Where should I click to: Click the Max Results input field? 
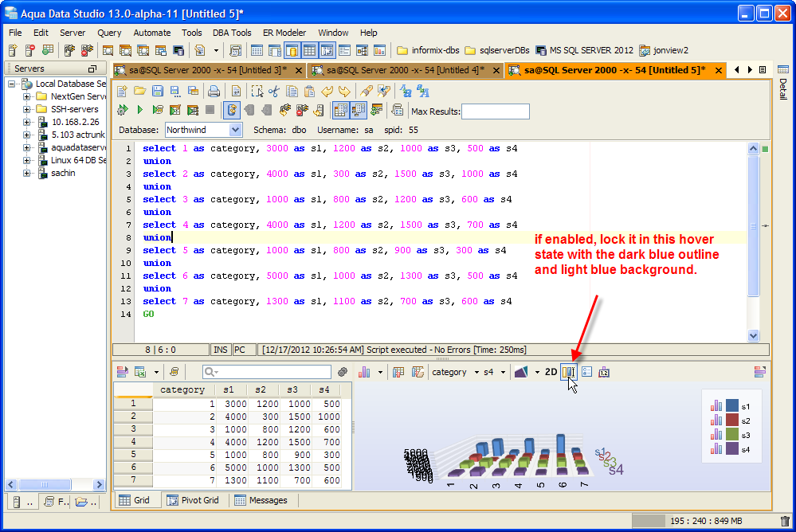(x=496, y=111)
